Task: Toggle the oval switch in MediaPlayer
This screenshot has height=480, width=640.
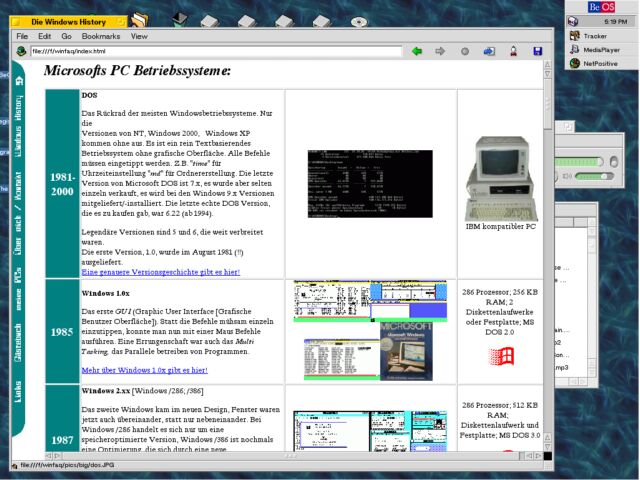Action: tap(613, 162)
